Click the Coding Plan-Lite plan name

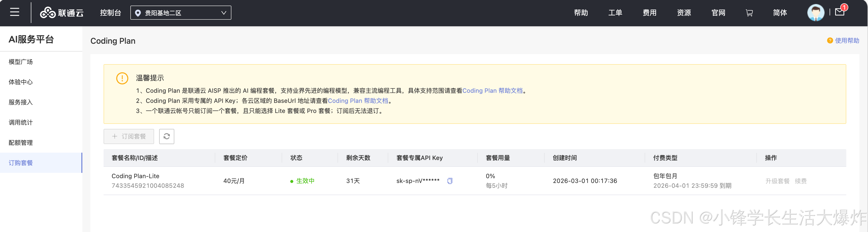coord(135,176)
